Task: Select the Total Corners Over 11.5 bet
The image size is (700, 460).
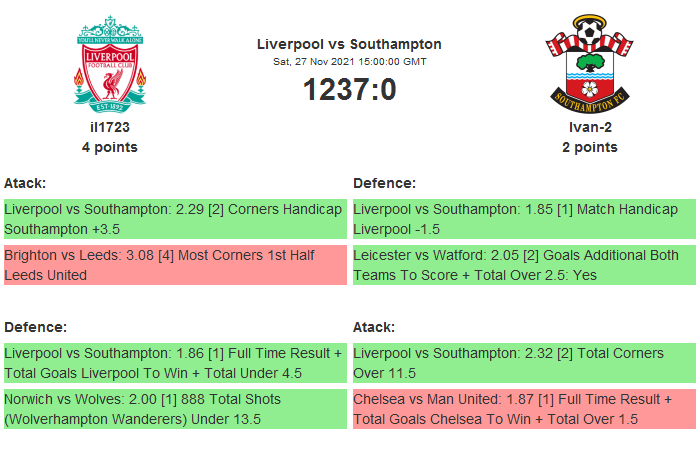Action: [x=524, y=363]
